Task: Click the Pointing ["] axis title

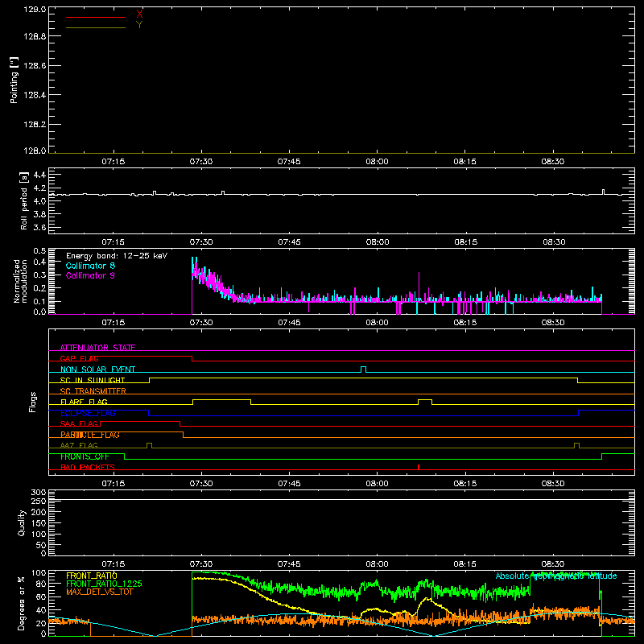Action: [14, 80]
